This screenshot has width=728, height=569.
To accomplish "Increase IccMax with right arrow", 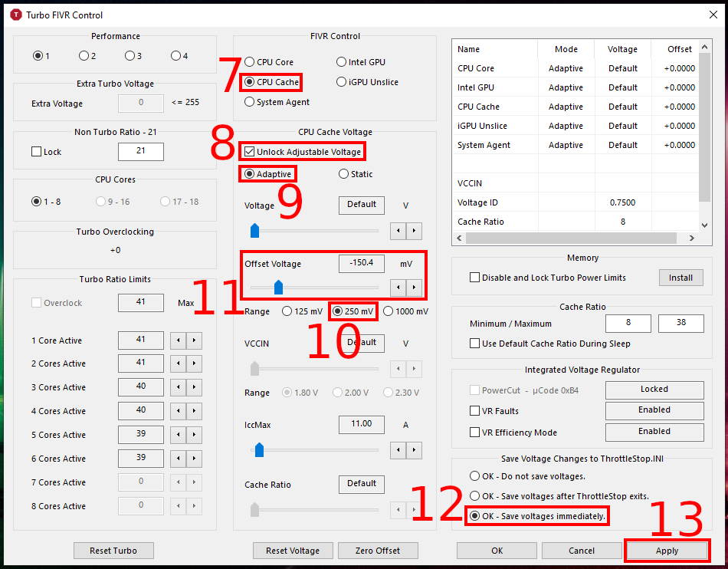I will [414, 449].
